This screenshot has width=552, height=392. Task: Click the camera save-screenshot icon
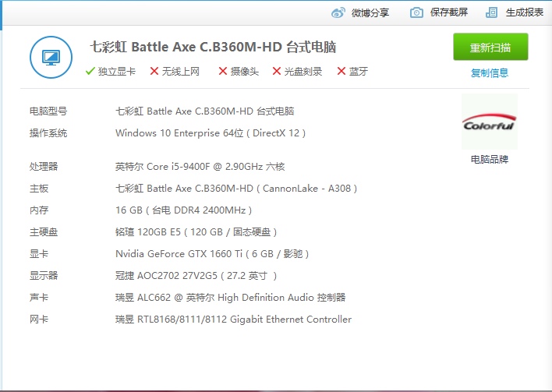tap(416, 12)
